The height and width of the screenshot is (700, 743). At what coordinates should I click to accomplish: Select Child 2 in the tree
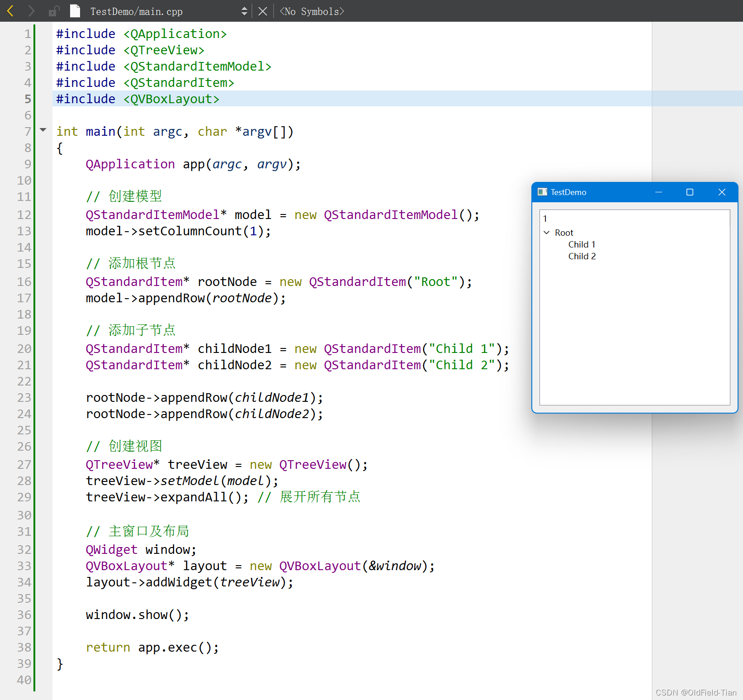point(582,256)
